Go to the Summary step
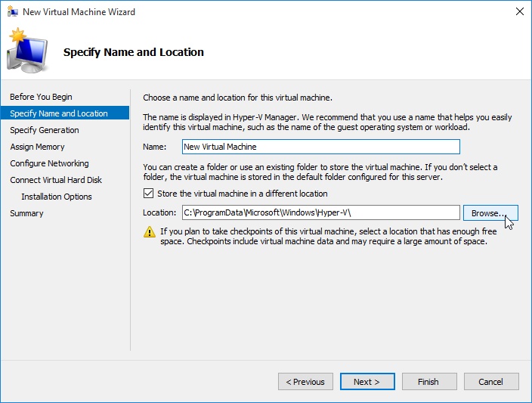 tap(26, 213)
